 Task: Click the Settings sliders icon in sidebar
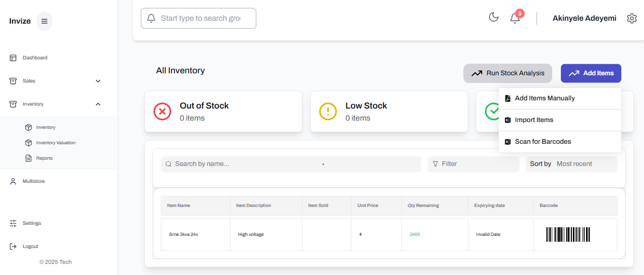(13, 223)
